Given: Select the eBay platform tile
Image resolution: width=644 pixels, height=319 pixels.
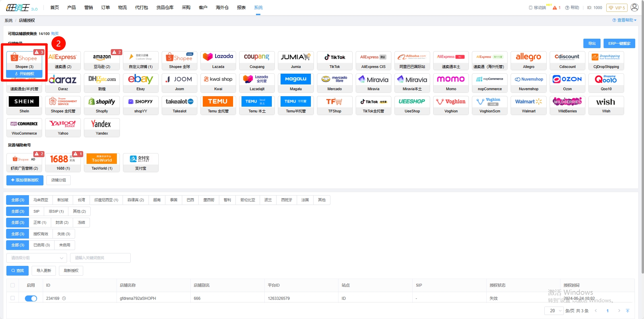Looking at the screenshot, I should point(140,82).
